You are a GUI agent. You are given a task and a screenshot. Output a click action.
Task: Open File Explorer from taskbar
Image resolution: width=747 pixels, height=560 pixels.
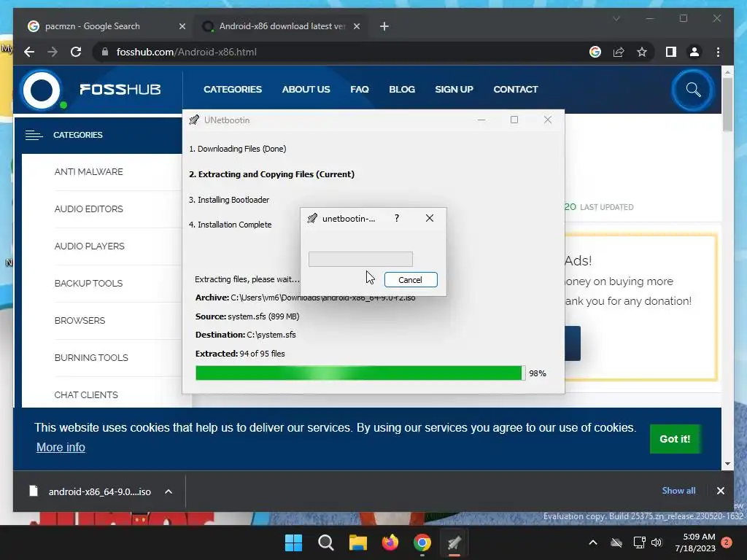357,542
